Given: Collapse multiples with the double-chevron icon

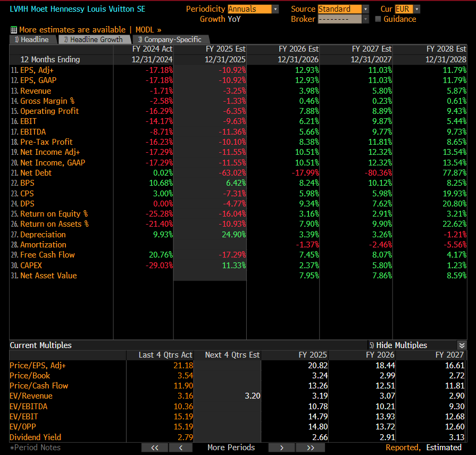Looking at the screenshot, I should 462,345.
